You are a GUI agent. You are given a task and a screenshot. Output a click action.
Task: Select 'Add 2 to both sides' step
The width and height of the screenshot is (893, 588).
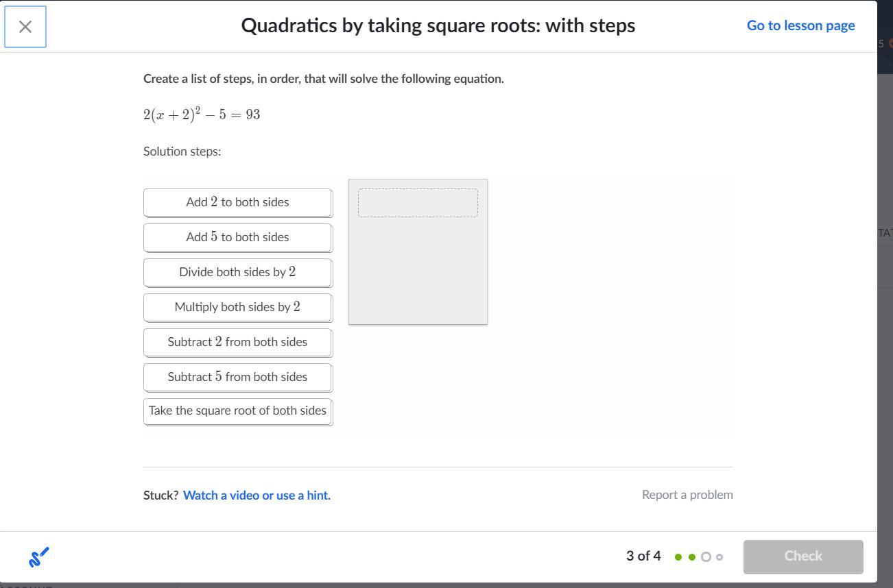pyautogui.click(x=237, y=202)
